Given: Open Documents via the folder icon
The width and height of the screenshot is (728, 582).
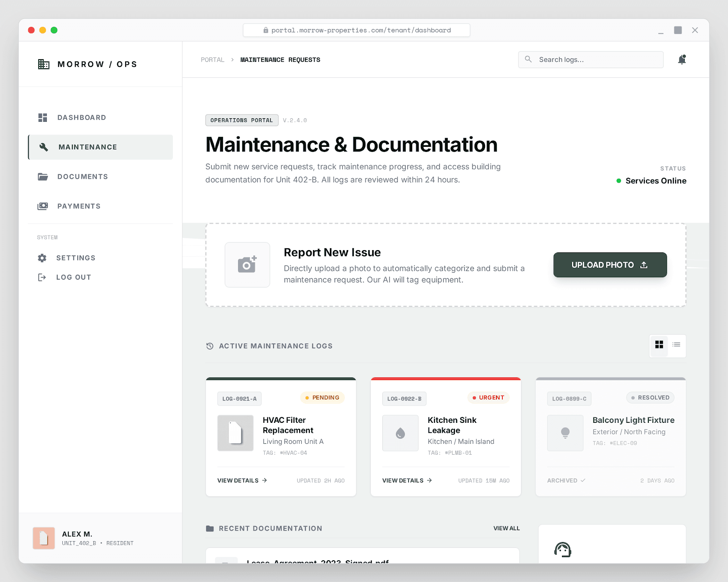Looking at the screenshot, I should (x=43, y=176).
